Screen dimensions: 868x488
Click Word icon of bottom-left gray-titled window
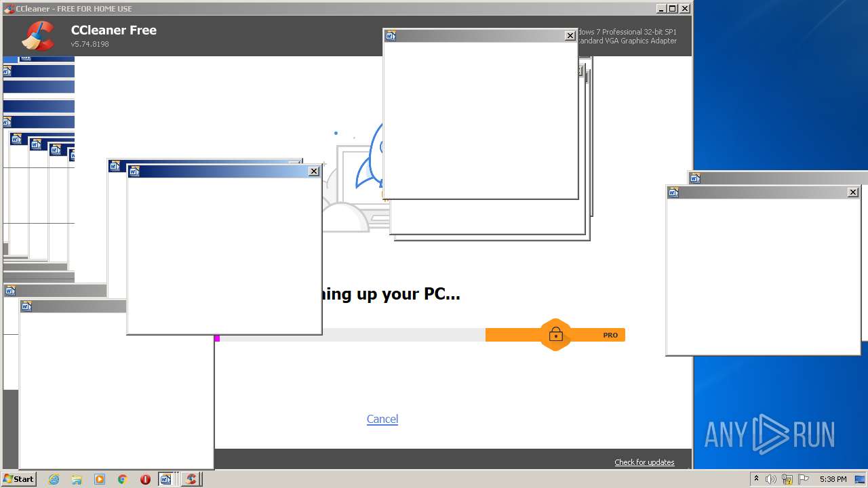pyautogui.click(x=26, y=306)
